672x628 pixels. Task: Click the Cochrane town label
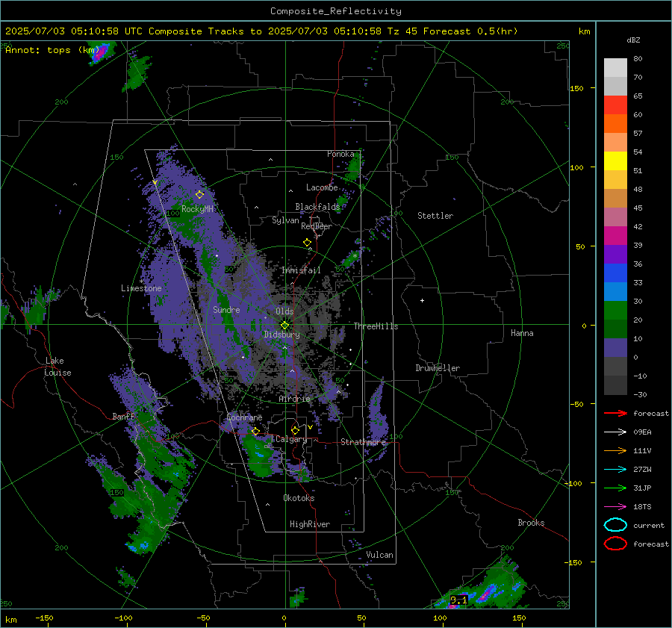point(244,417)
